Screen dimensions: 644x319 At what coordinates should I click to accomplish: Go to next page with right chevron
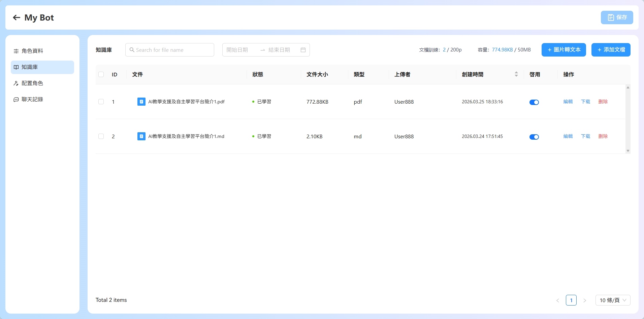pyautogui.click(x=585, y=300)
